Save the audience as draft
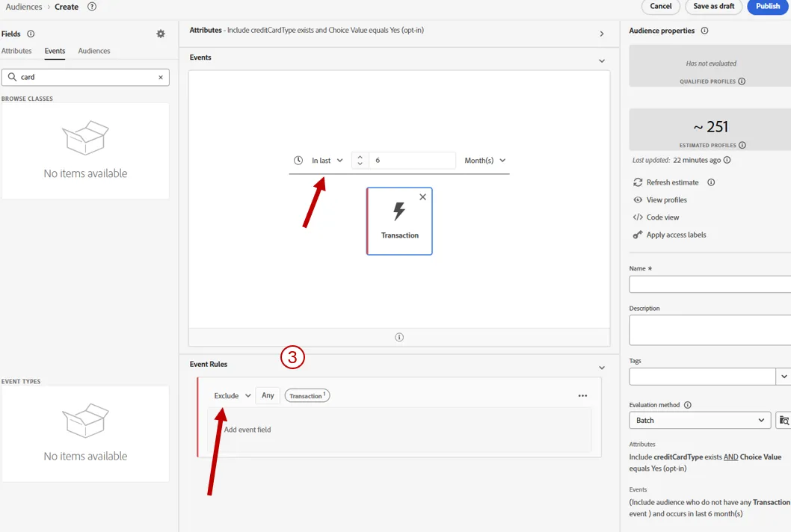This screenshot has width=791, height=532. (714, 7)
